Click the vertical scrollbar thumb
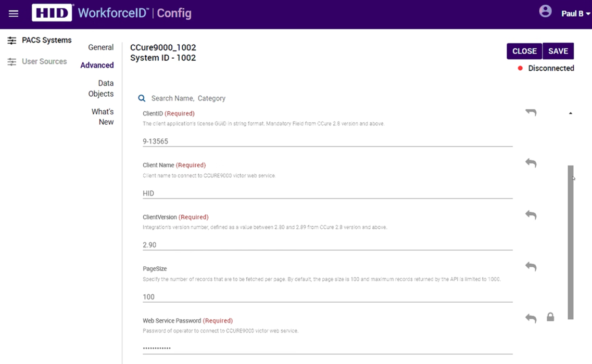The image size is (592, 364). tap(571, 242)
